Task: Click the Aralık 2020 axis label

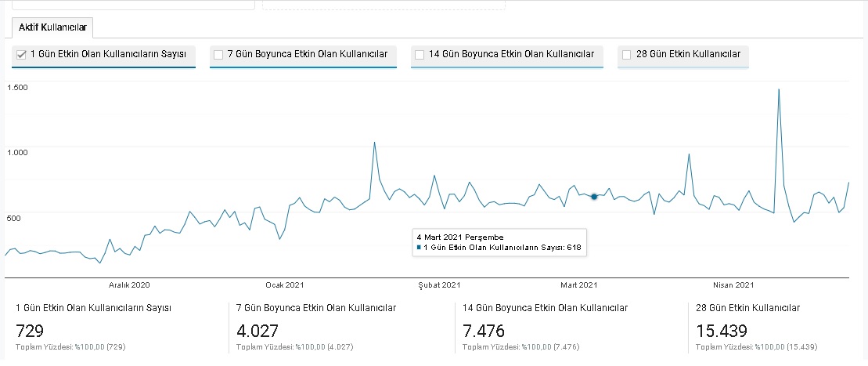Action: (x=129, y=285)
